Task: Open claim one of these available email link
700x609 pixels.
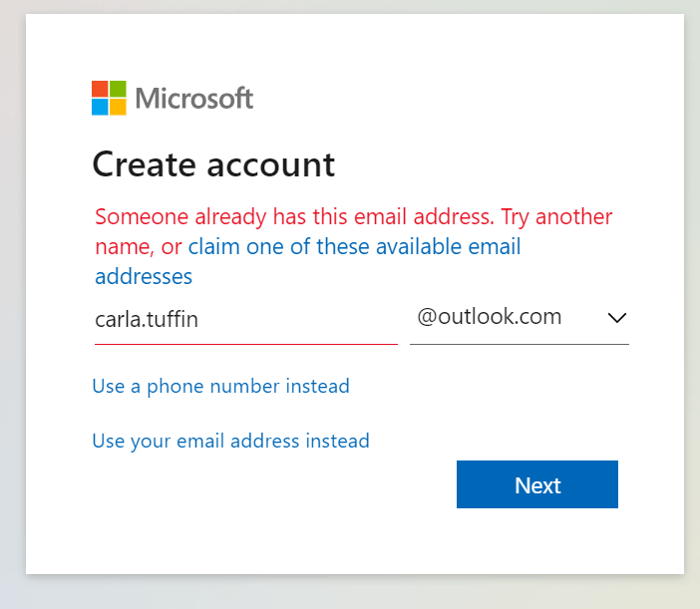Action: 354,246
